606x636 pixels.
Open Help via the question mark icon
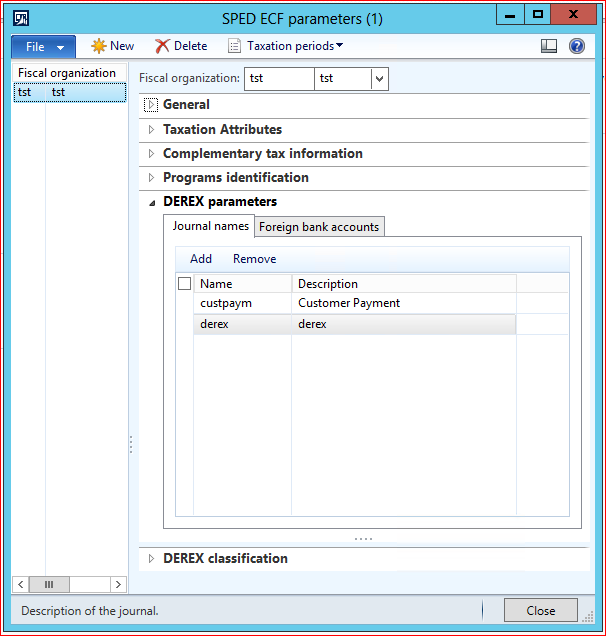point(576,46)
